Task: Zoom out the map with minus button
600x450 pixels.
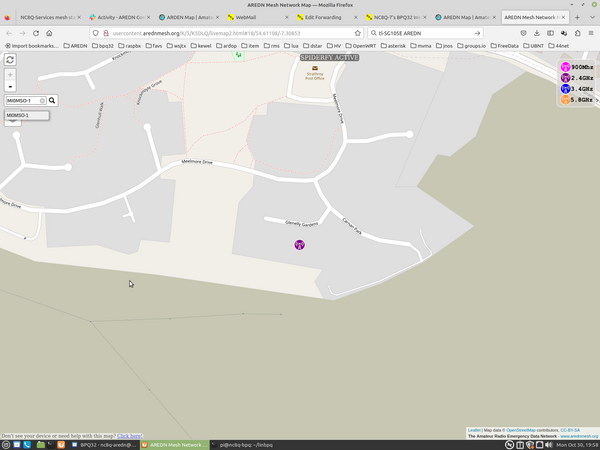Action: [x=10, y=86]
